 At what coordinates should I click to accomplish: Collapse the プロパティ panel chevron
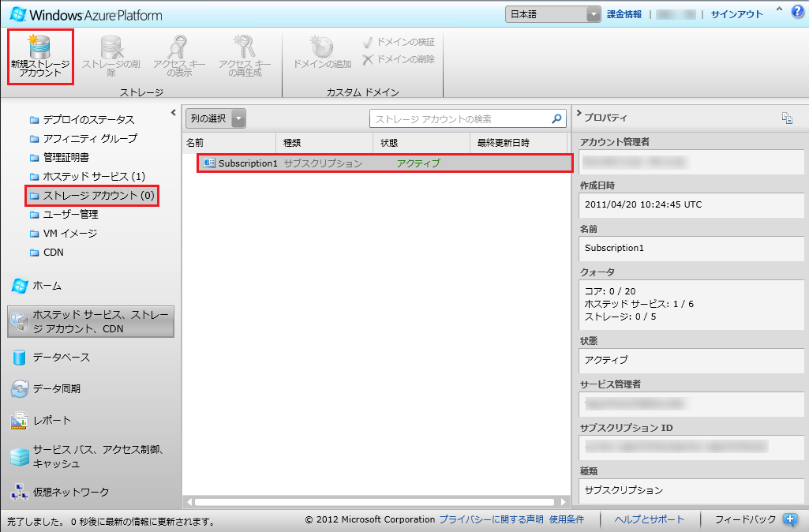(x=579, y=114)
